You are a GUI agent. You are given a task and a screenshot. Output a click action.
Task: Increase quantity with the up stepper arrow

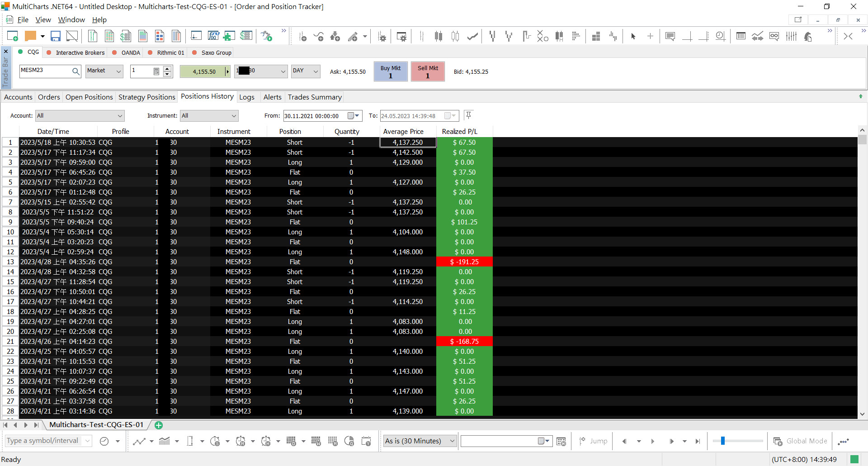tap(167, 69)
